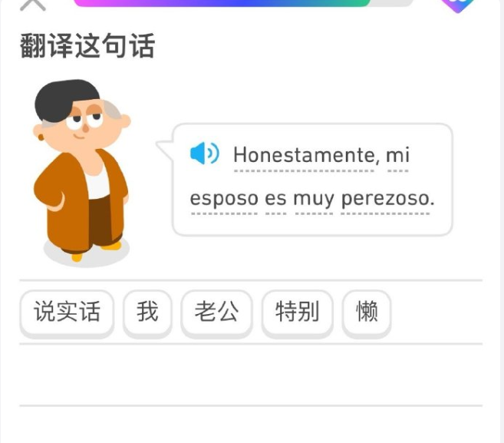This screenshot has width=504, height=443.
Task: Reveal hint for the word es
Action: (x=275, y=199)
